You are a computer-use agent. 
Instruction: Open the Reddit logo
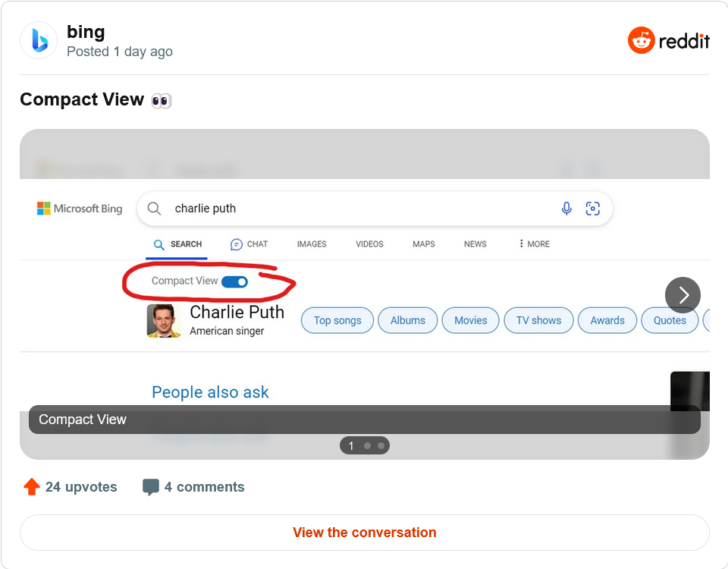click(x=669, y=40)
